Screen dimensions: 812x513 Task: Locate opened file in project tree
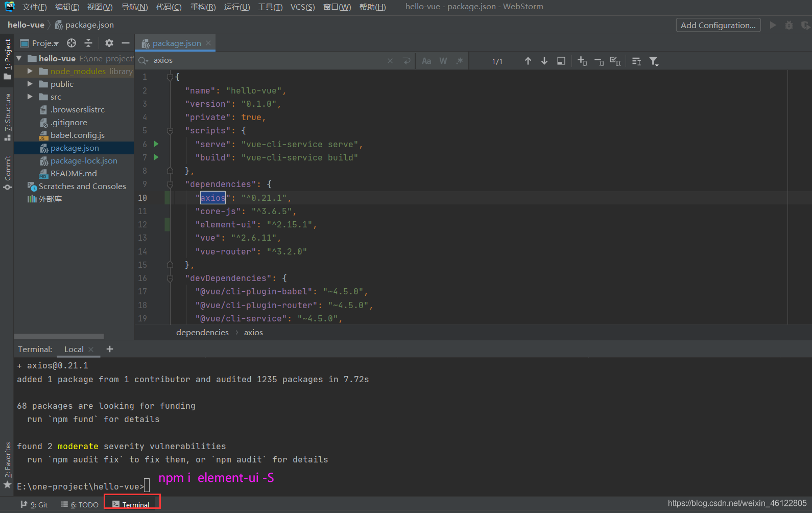[x=71, y=43]
